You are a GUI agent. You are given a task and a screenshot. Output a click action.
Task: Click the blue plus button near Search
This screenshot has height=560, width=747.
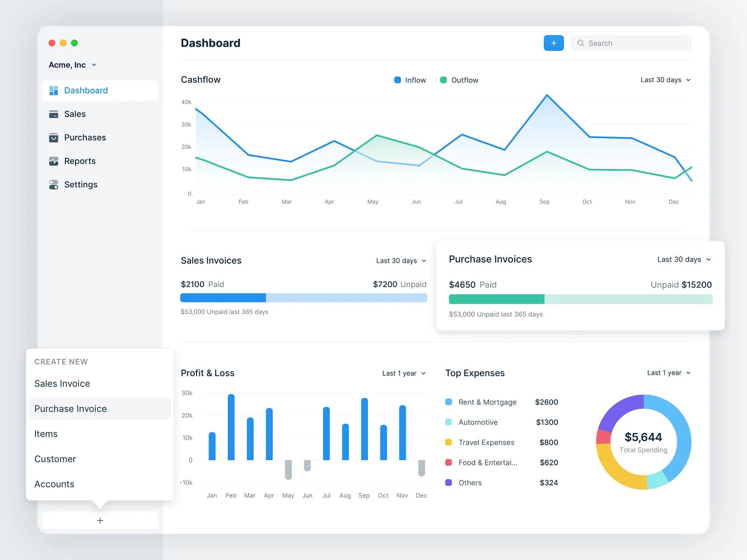554,42
